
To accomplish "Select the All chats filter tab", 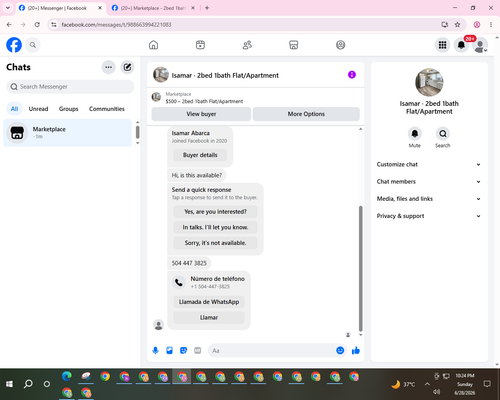I will (x=14, y=109).
